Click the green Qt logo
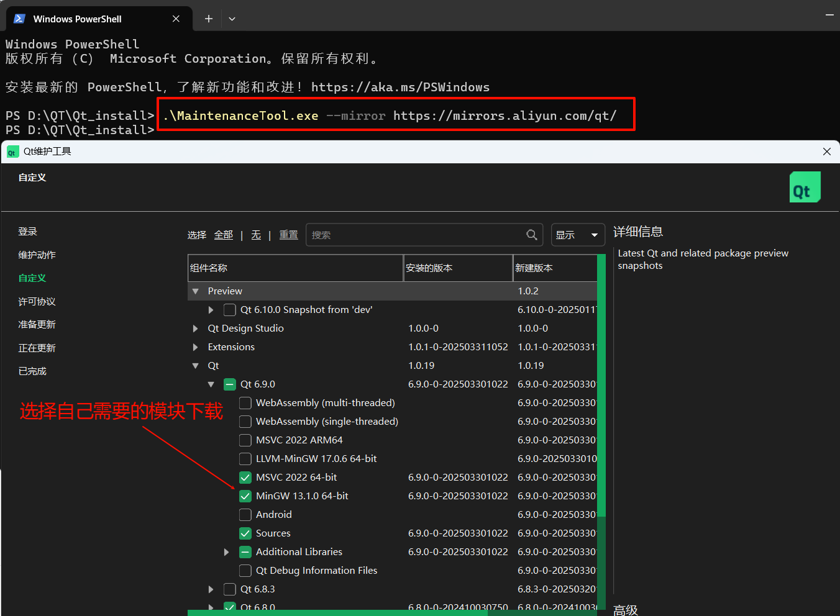 click(x=805, y=187)
